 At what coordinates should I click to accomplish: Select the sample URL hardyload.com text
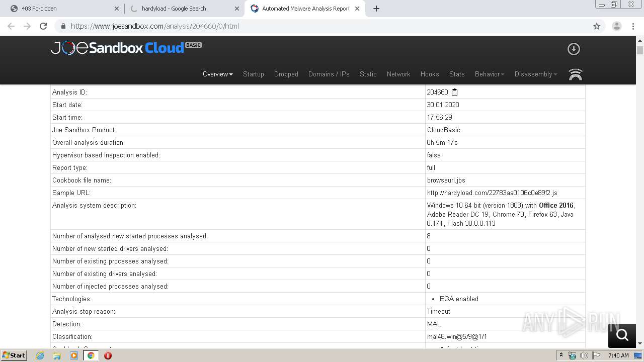pyautogui.click(x=492, y=193)
